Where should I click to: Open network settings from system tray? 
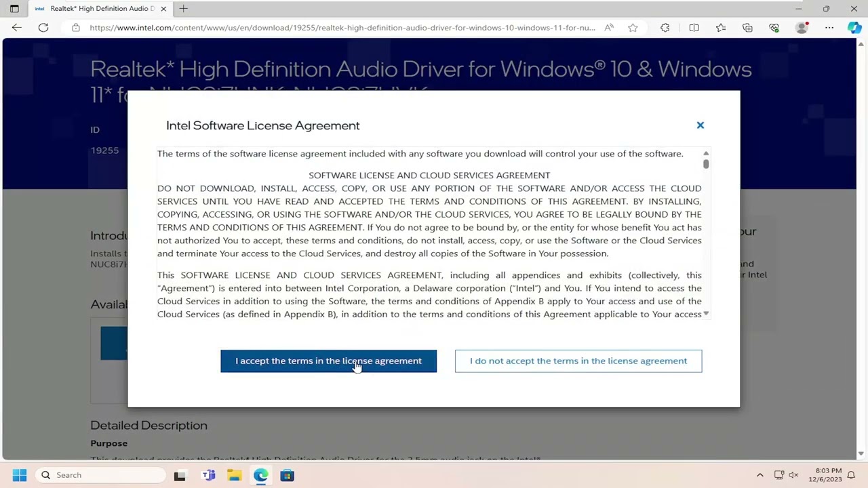[779, 475]
